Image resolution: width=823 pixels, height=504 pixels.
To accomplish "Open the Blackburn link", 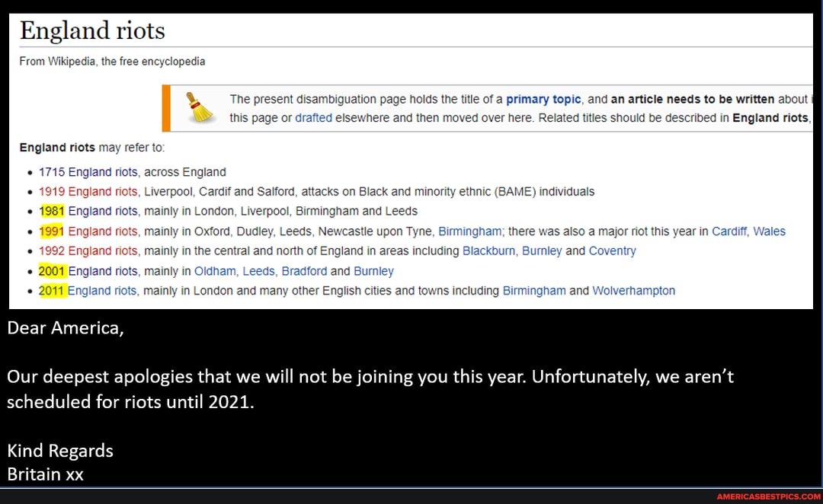I will click(488, 250).
